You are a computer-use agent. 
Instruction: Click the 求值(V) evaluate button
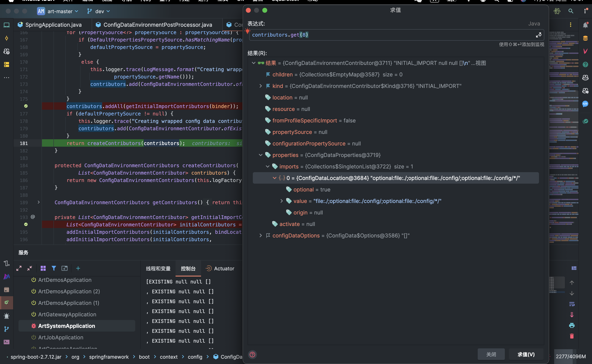click(526, 354)
